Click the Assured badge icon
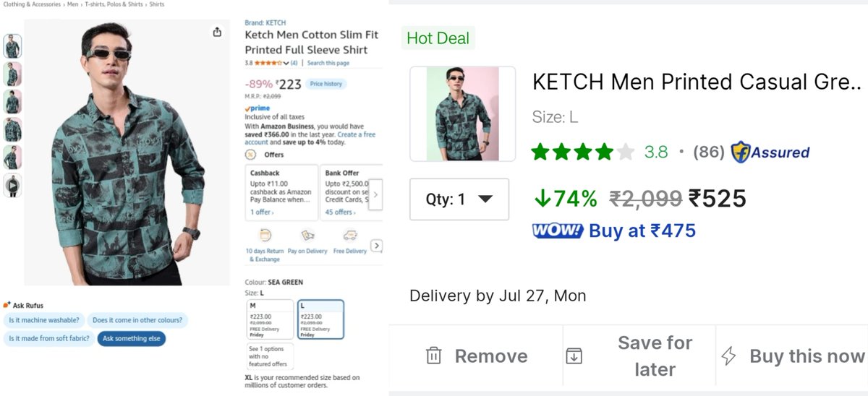The image size is (868, 396). coord(740,152)
